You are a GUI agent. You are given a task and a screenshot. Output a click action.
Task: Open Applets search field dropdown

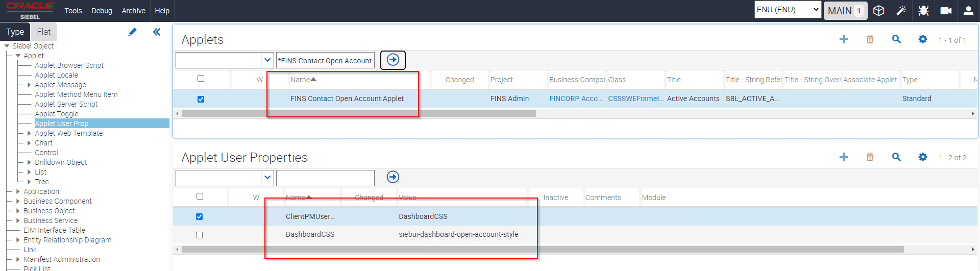coord(267,60)
